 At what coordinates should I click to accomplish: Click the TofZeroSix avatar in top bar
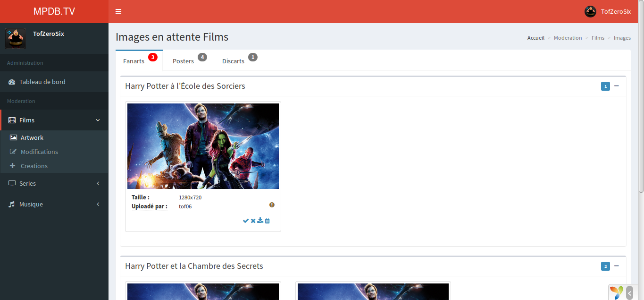[590, 11]
